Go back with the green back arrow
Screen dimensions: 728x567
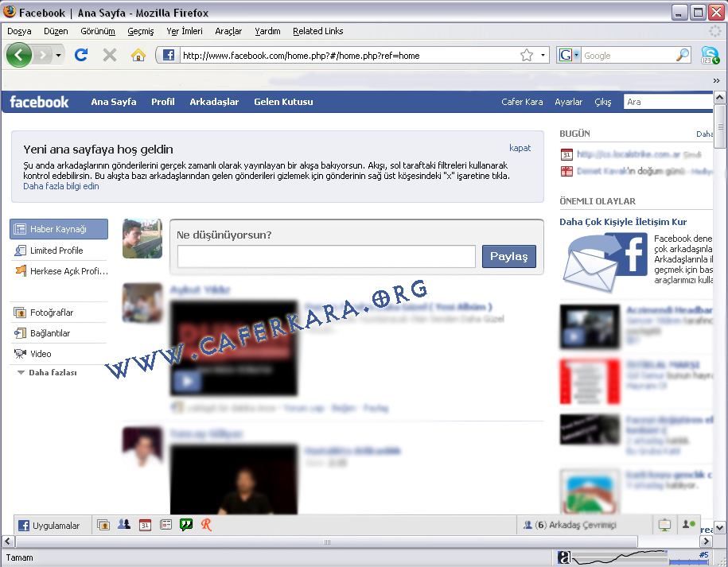click(18, 55)
